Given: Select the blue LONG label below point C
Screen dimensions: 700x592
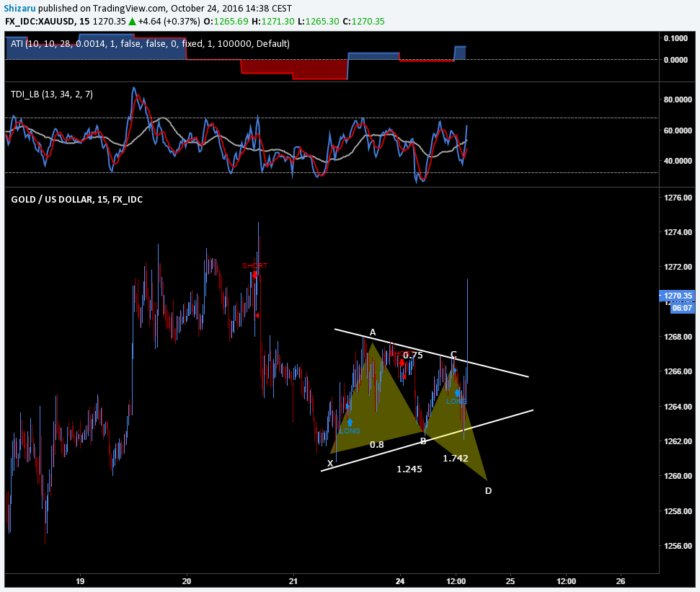Looking at the screenshot, I should click(456, 402).
